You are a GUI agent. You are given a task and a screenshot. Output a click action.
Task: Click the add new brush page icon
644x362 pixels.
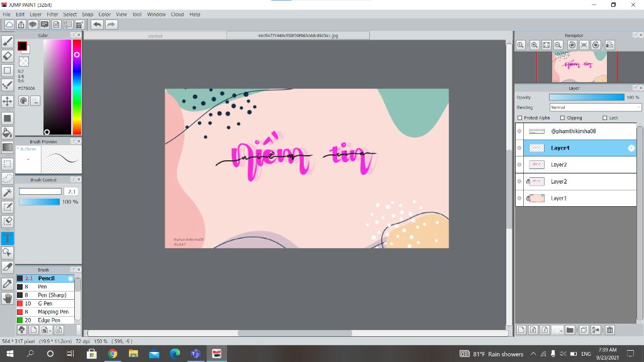pos(33,329)
